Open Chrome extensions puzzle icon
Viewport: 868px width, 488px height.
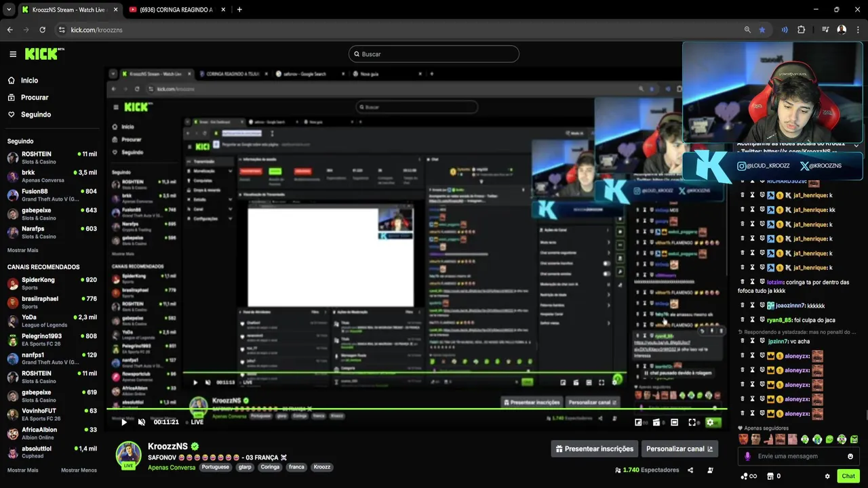[x=801, y=30]
